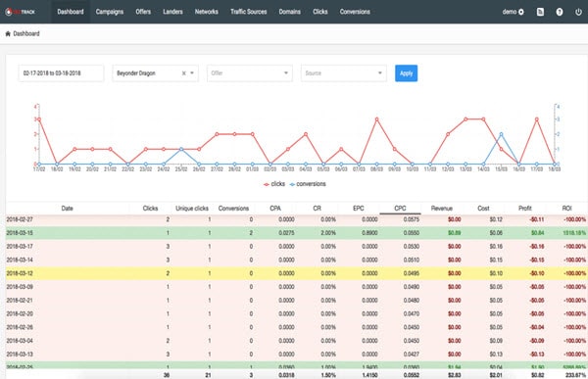This screenshot has height=379, width=588.
Task: Click the home icon in breadcrumb
Action: 8,33
